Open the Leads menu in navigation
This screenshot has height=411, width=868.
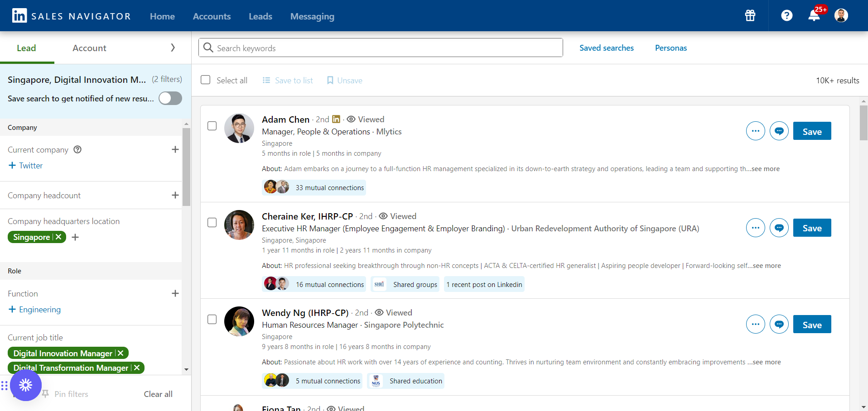click(x=260, y=16)
